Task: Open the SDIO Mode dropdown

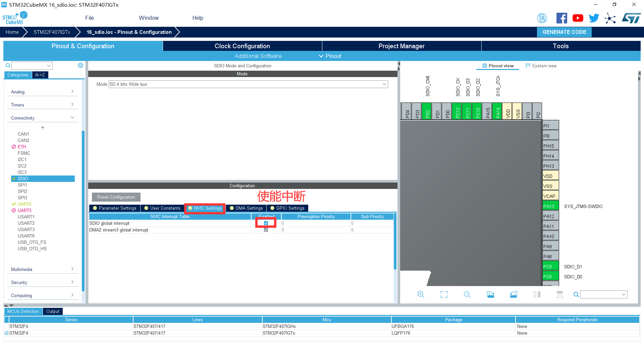Action: pos(248,84)
